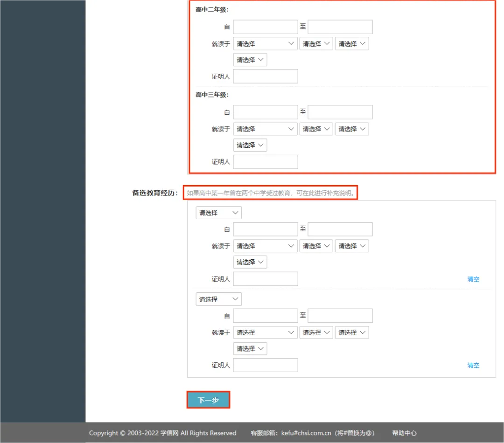
Task: Focus the 至 end date field for 高中二年级
Action: (x=340, y=27)
